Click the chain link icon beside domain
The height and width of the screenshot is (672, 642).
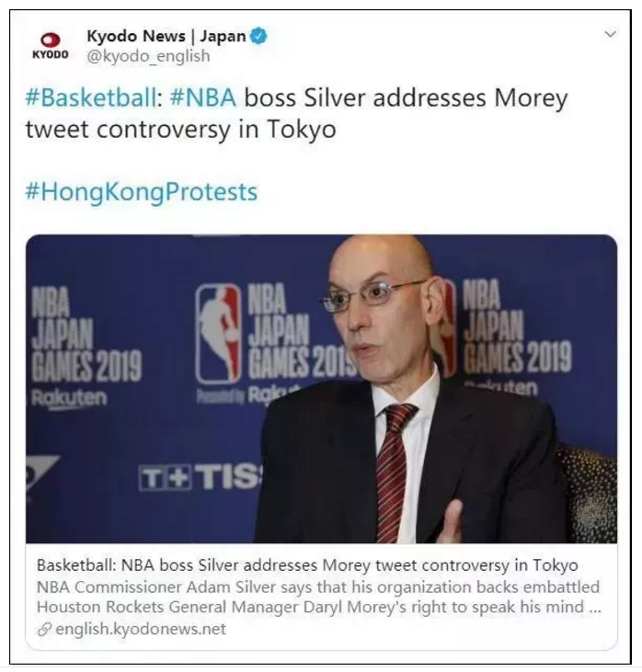[x=44, y=629]
